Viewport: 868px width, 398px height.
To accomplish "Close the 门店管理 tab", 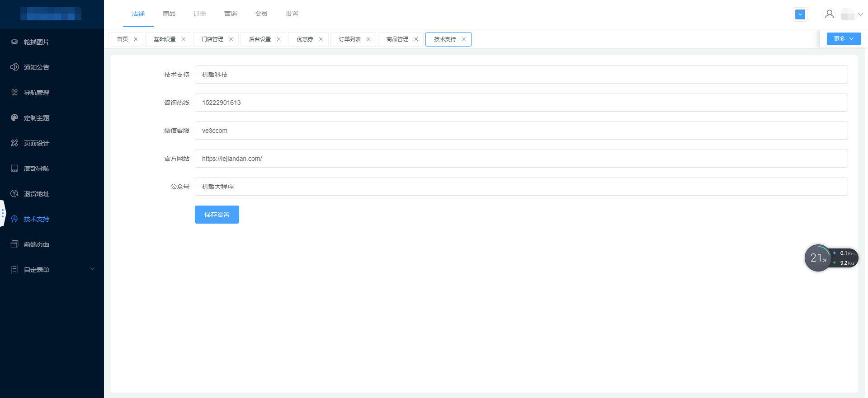I will click(231, 39).
